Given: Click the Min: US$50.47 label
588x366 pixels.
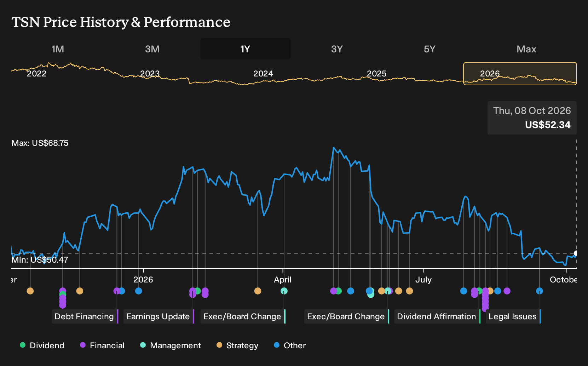Looking at the screenshot, I should coord(40,260).
